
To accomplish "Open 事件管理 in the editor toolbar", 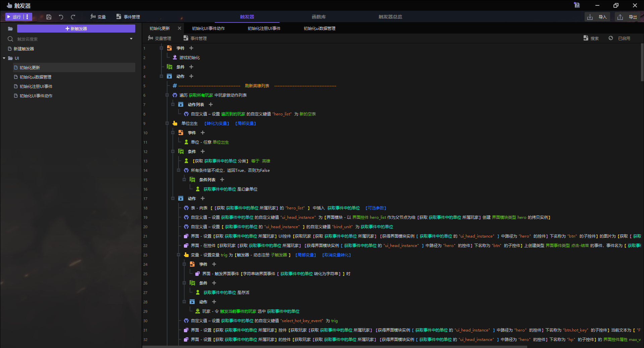I will (x=195, y=38).
